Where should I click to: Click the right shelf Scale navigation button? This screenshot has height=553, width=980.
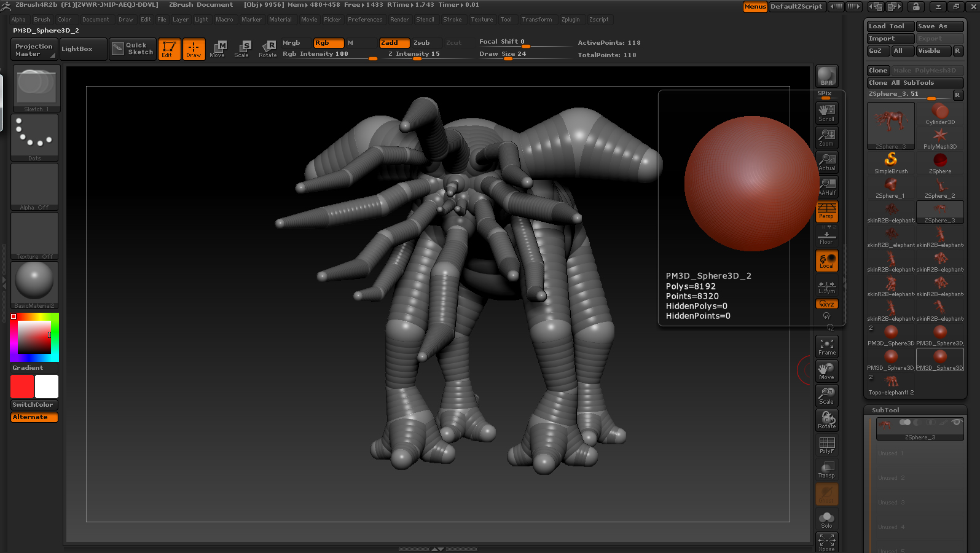tap(827, 396)
